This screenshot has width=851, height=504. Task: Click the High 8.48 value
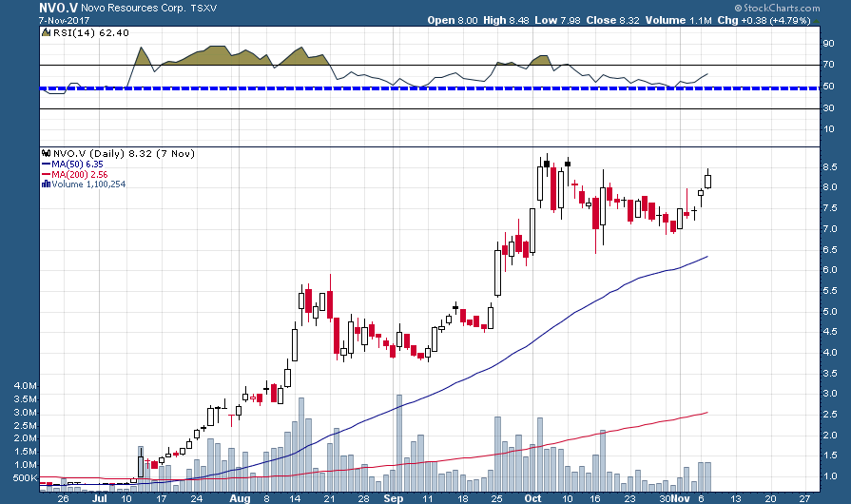tap(506, 20)
